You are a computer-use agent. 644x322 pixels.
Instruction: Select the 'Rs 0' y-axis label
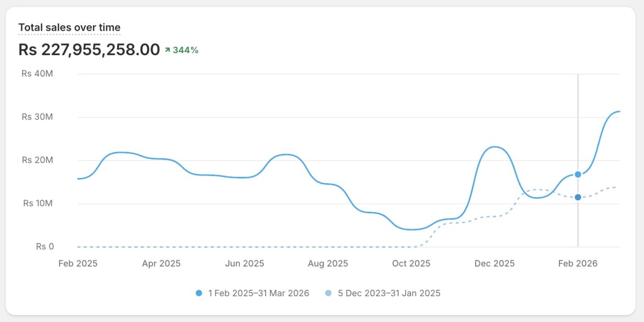coord(45,246)
